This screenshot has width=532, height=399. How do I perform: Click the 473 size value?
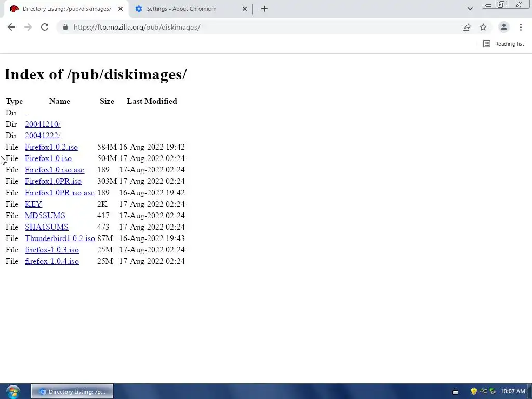pos(103,227)
